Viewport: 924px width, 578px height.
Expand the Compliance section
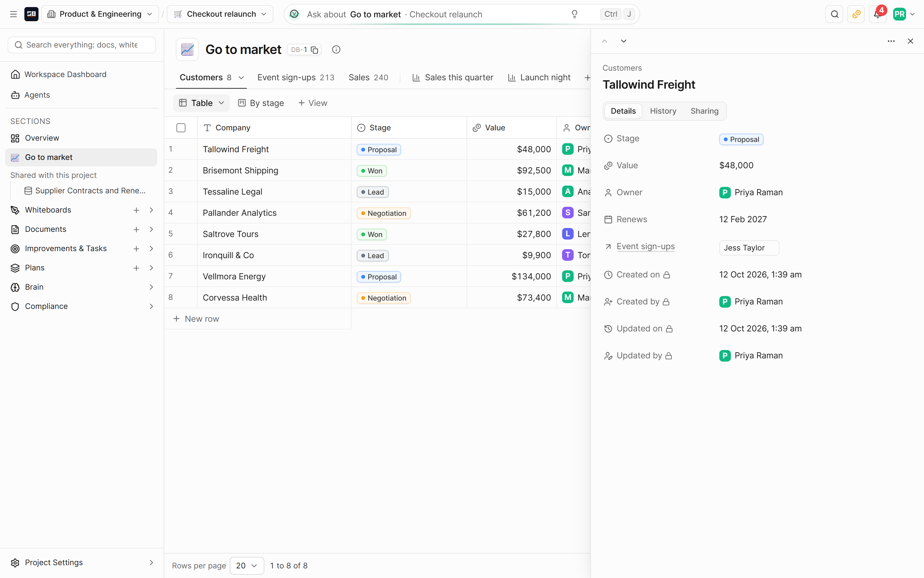coord(151,306)
